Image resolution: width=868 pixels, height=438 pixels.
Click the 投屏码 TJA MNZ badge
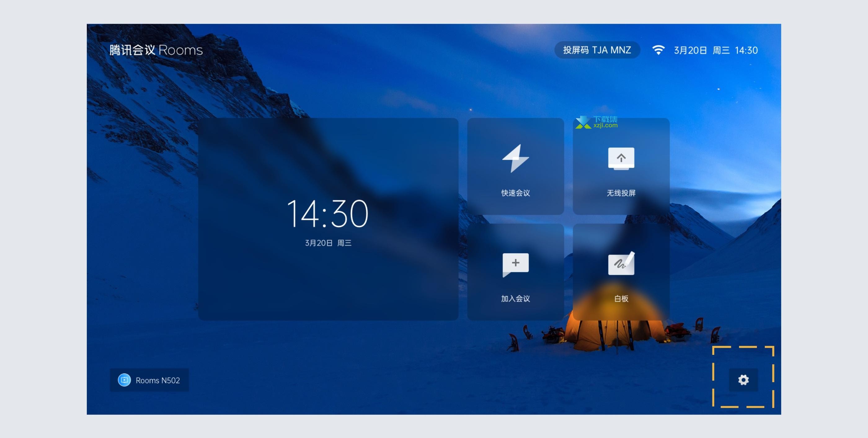(597, 50)
